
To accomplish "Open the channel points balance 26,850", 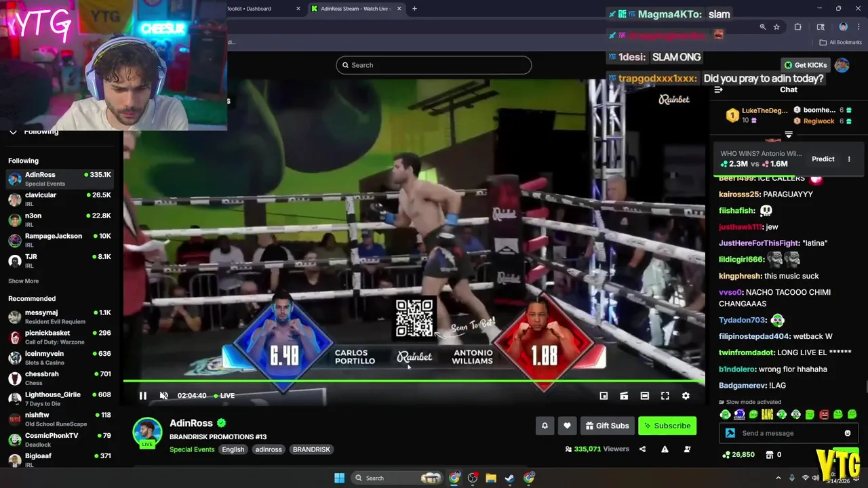I will (x=738, y=455).
